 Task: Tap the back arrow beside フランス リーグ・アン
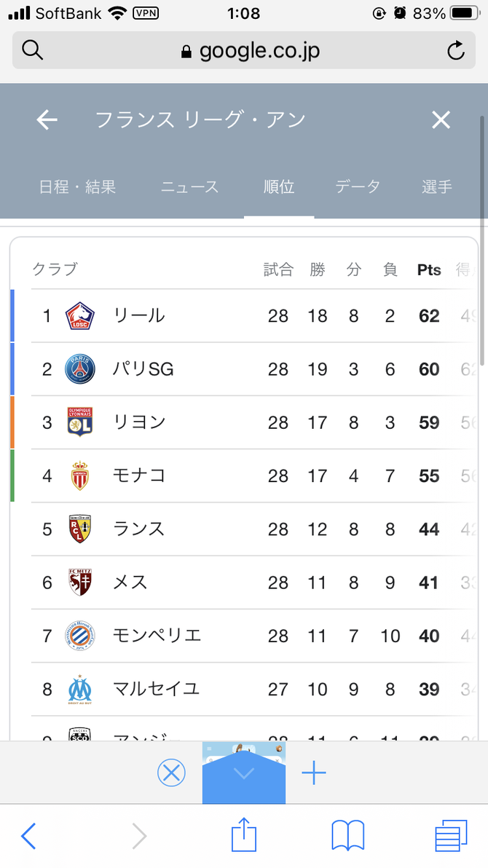tap(47, 120)
